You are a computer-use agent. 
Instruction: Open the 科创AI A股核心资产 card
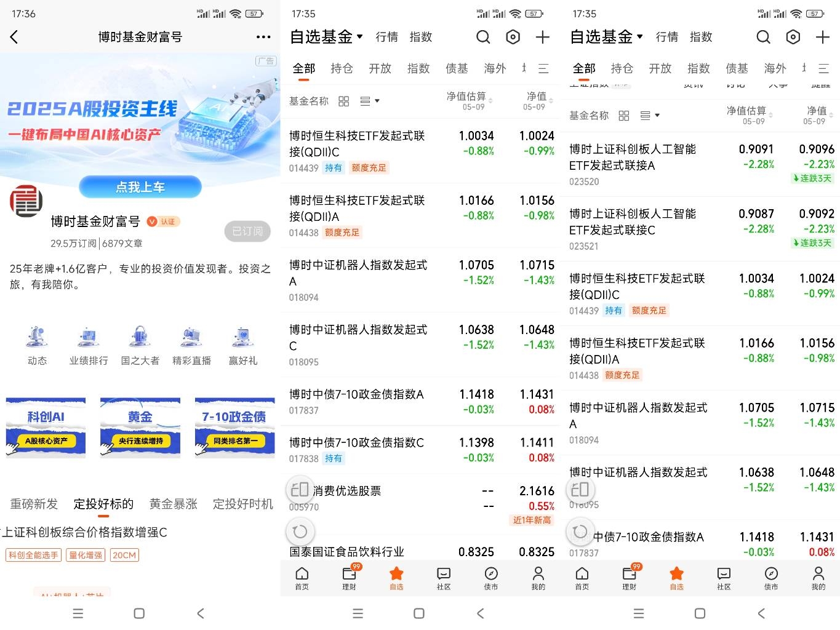point(46,428)
